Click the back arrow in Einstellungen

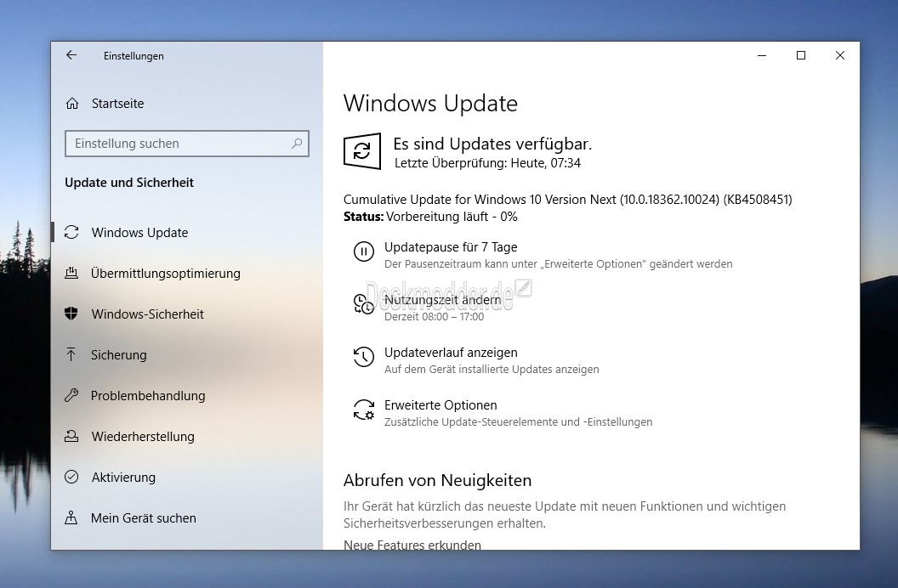pos(71,55)
